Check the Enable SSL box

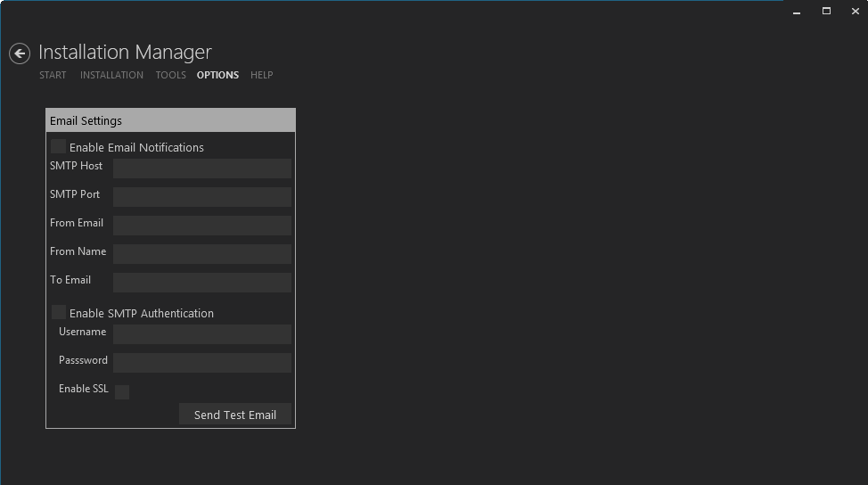(122, 392)
